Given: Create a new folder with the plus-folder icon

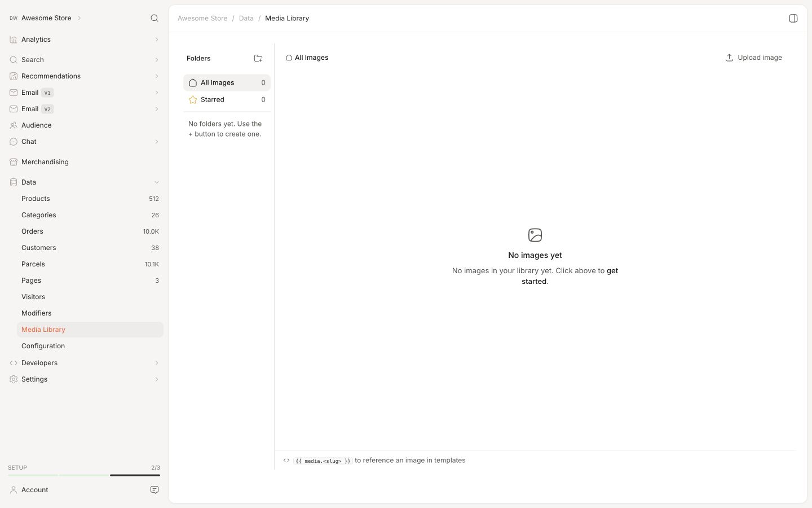Looking at the screenshot, I should (258, 58).
